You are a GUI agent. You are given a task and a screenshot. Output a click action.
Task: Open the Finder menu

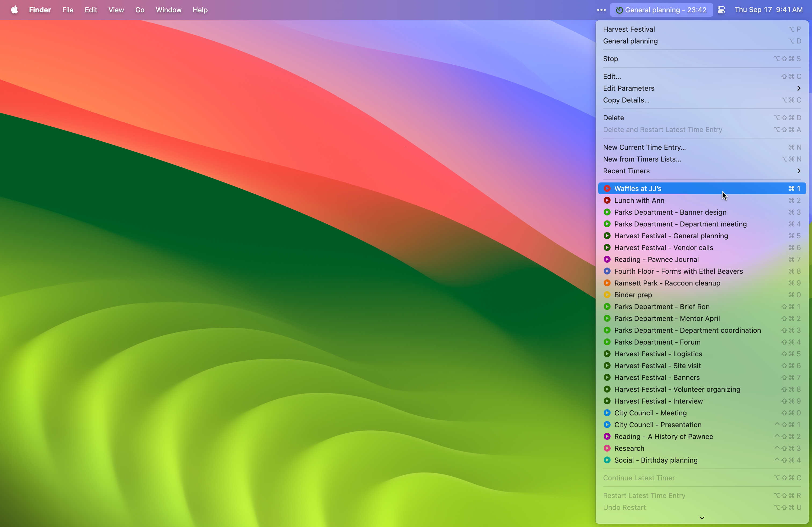(x=40, y=10)
